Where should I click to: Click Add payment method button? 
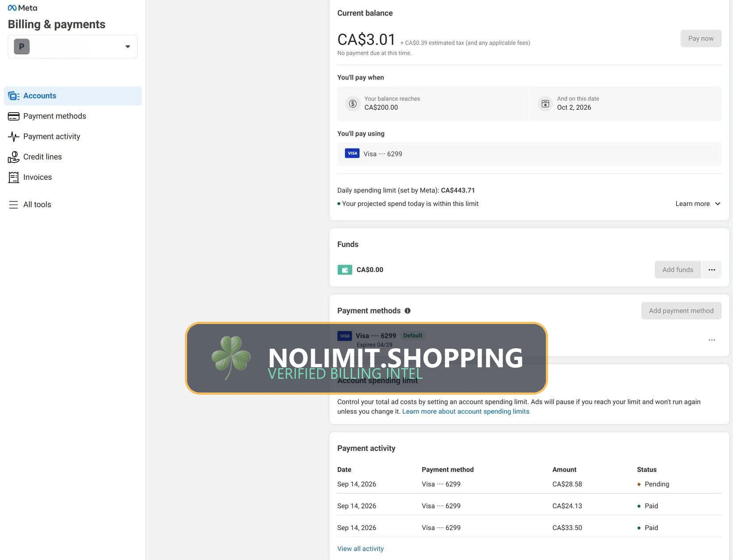click(681, 311)
